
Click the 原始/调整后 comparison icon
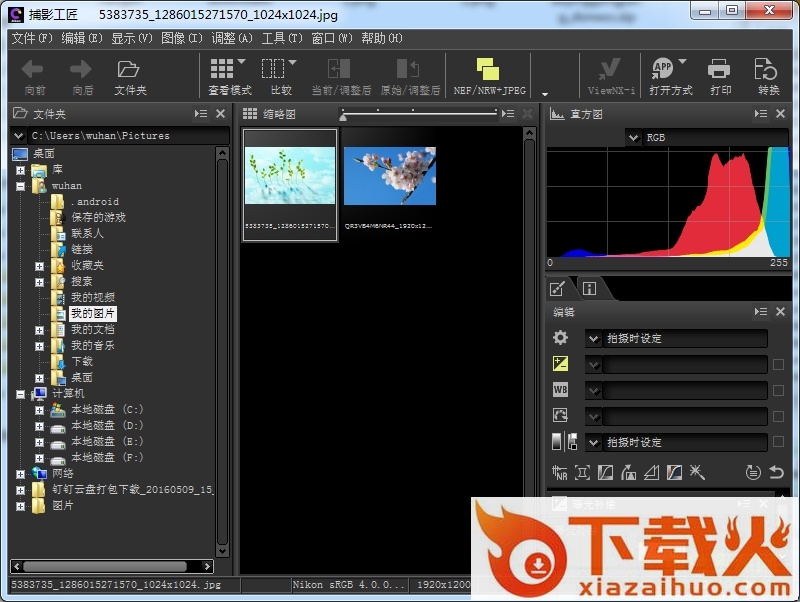click(x=408, y=68)
